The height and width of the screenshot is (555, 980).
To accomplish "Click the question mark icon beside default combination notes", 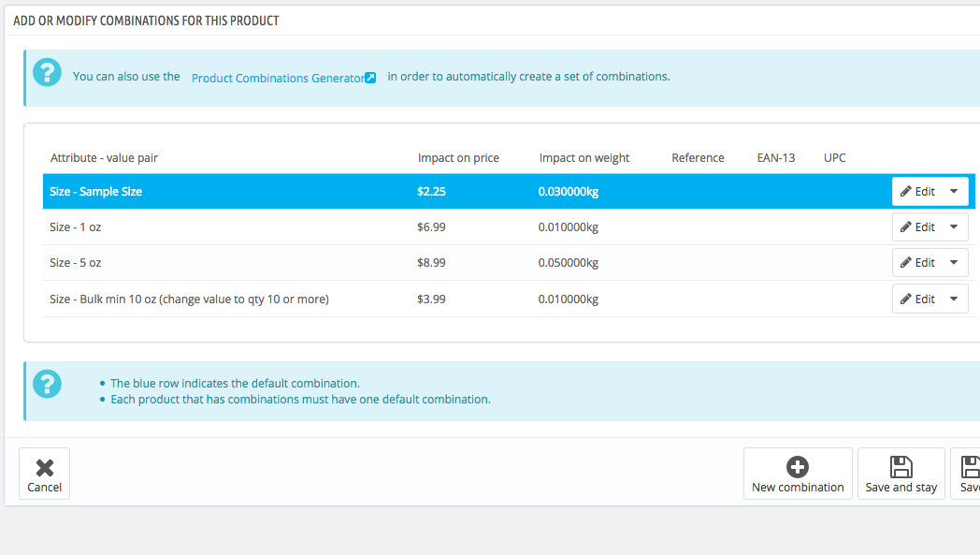I will click(x=47, y=384).
